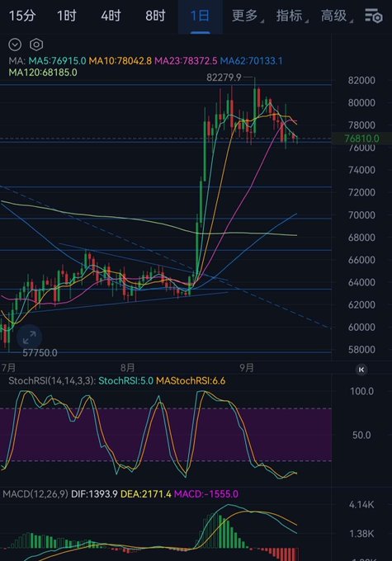Click the MA23:78372.5 legend value
The image size is (392, 561).
point(186,61)
